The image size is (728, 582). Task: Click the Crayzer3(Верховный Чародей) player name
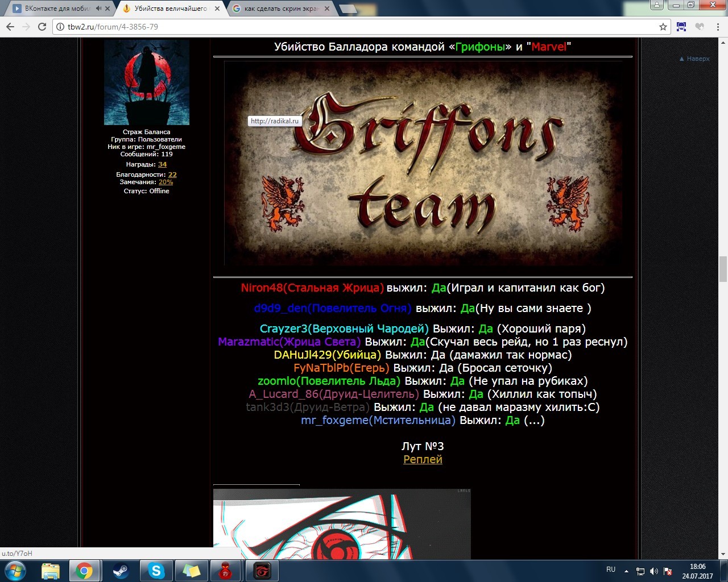[344, 329]
